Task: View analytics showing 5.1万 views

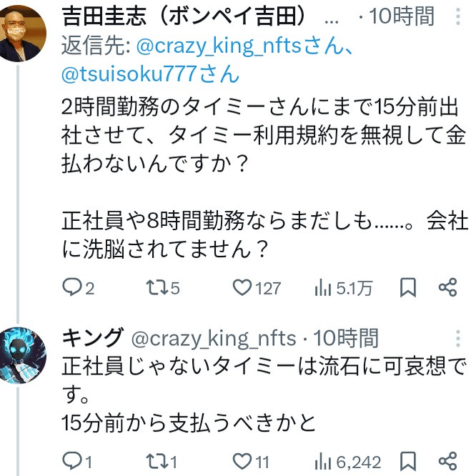Action: click(324, 287)
